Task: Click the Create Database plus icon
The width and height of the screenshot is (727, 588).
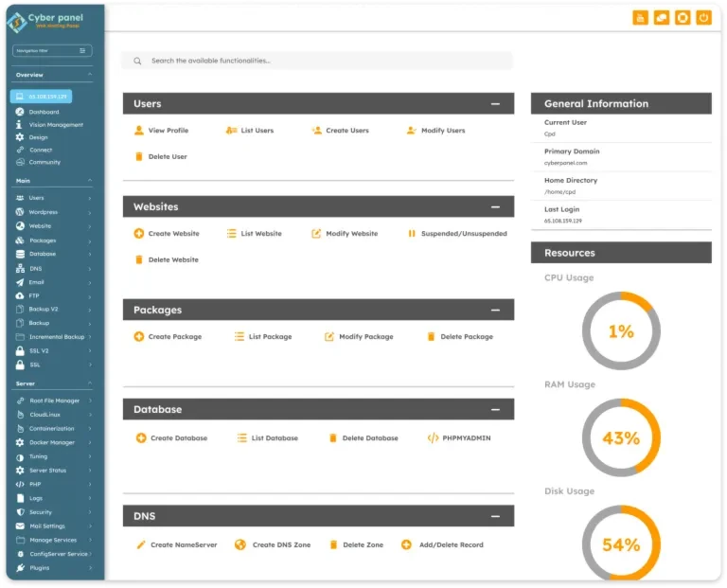Action: click(141, 437)
